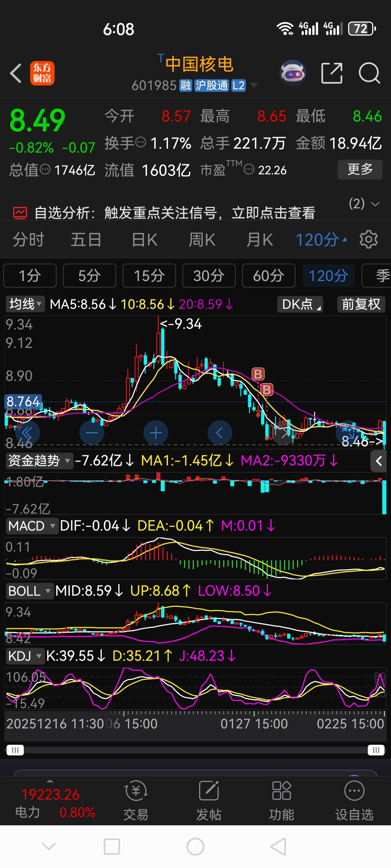Tap Android home circle button
Viewport: 391px width, 868px height.
(x=195, y=847)
